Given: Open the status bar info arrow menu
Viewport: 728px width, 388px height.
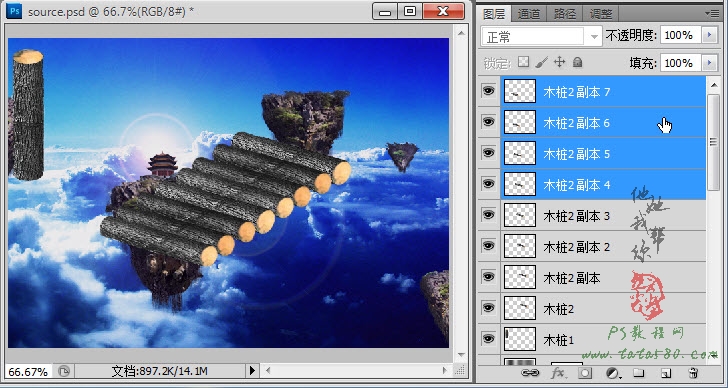Looking at the screenshot, I should 252,370.
